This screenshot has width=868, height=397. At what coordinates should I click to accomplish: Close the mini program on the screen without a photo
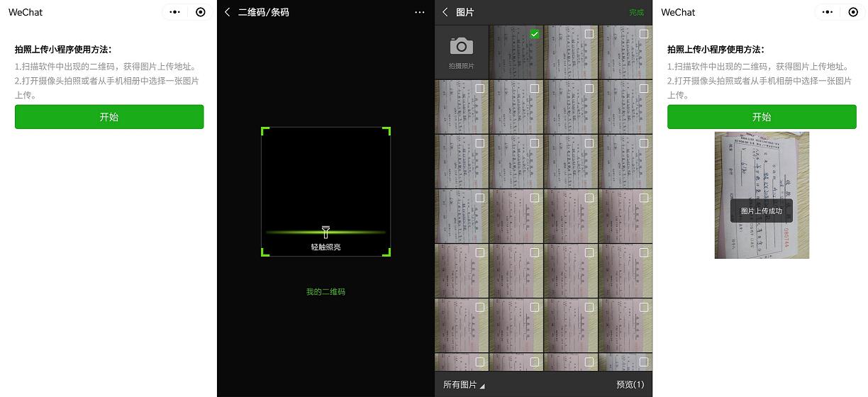tap(201, 12)
